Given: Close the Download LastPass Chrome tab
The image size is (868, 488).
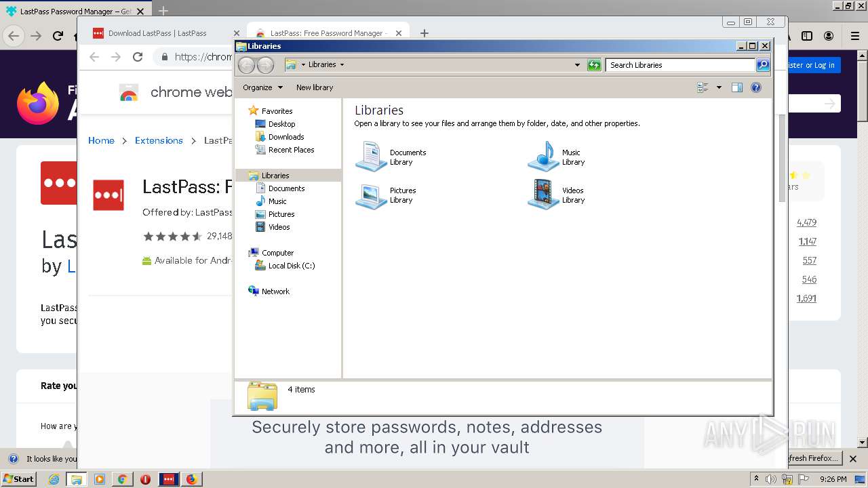Looking at the screenshot, I should (x=236, y=33).
